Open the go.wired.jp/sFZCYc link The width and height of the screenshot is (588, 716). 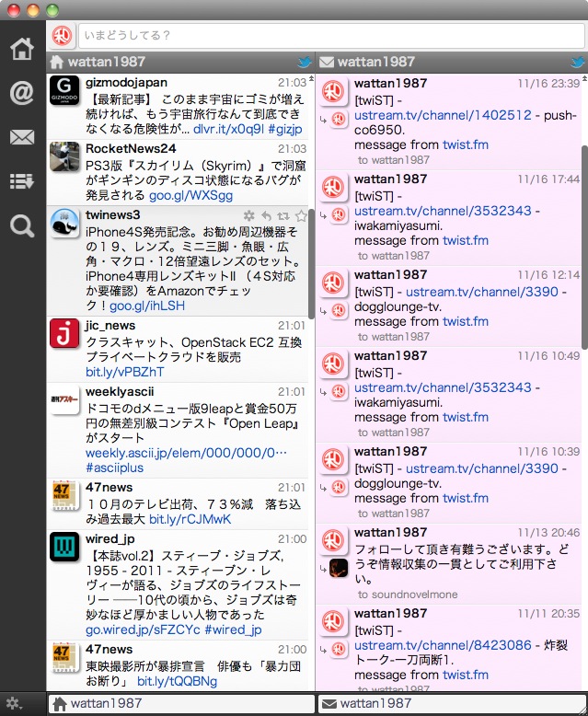[x=143, y=629]
